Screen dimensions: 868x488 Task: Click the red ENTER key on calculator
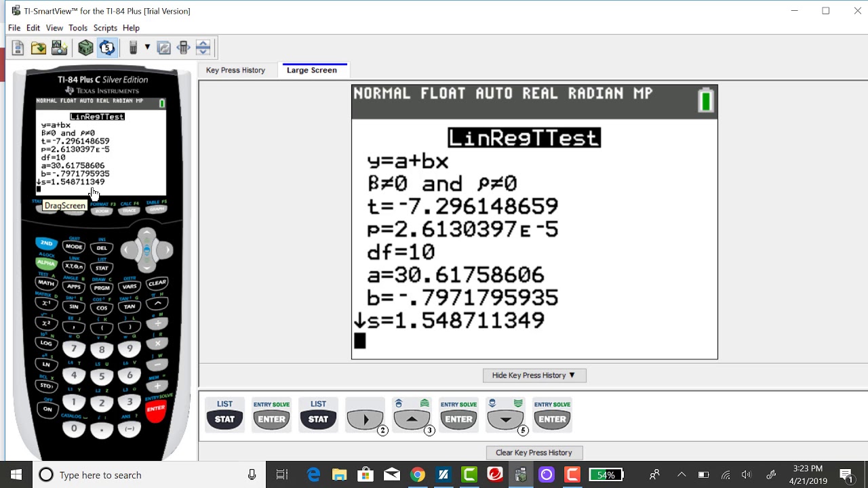click(156, 409)
